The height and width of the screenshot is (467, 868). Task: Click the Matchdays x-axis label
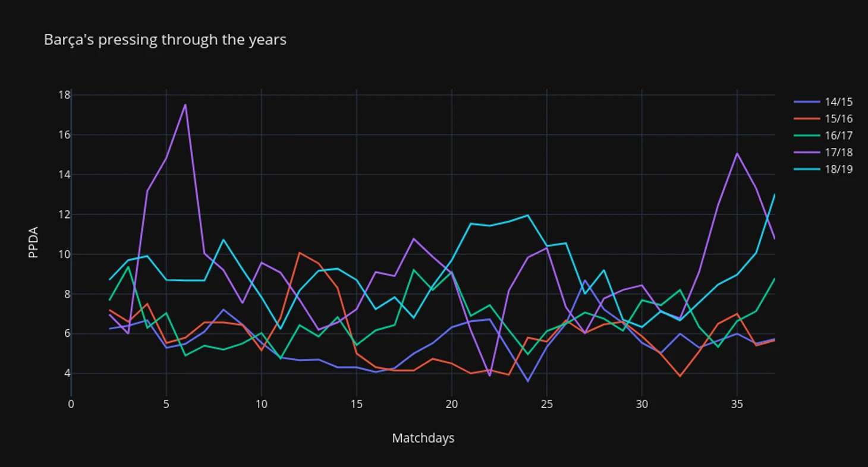click(423, 438)
